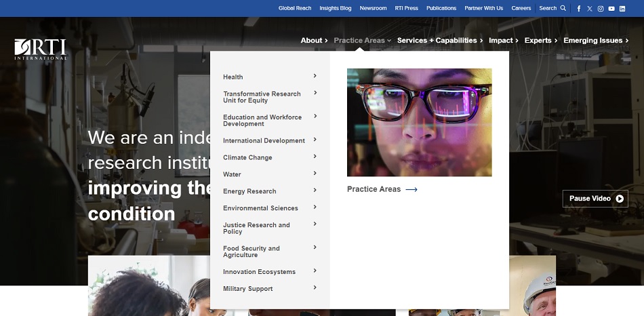Select Energy Research item
This screenshot has width=644, height=316.
pos(249,191)
